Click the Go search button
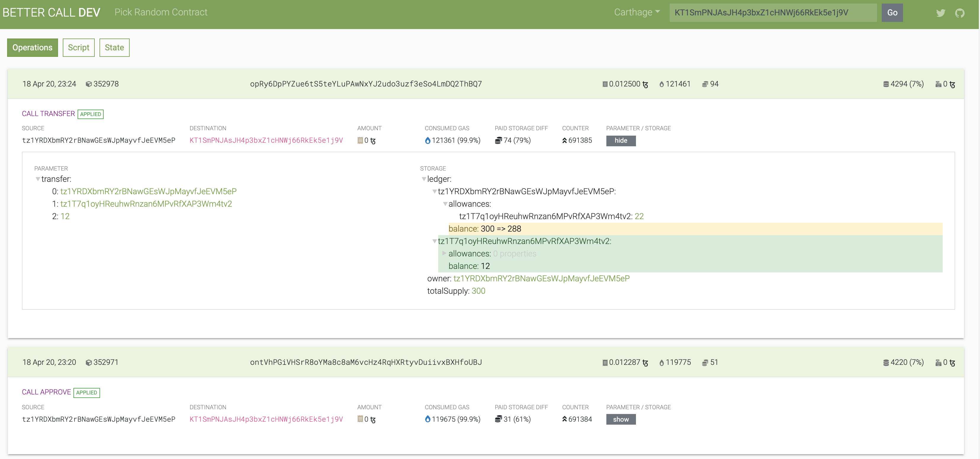This screenshot has width=980, height=459. pos(892,12)
